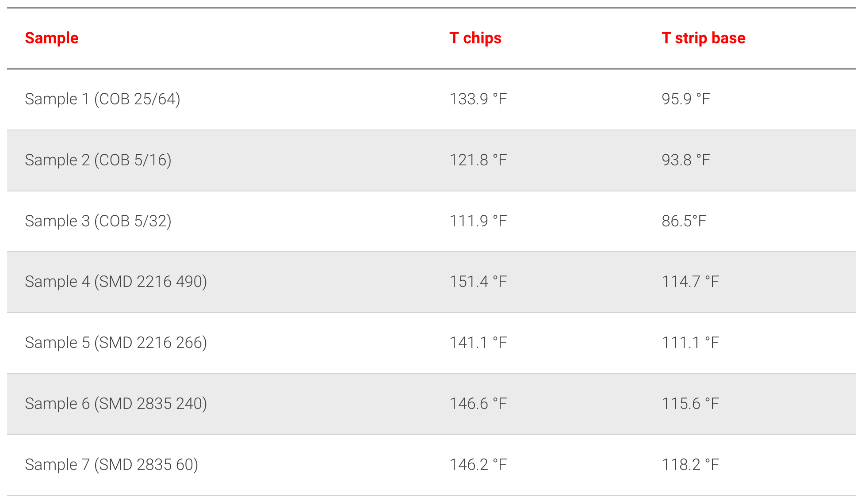Click the 151.4 °F chip temperature
The width and height of the screenshot is (865, 504).
pos(478,282)
